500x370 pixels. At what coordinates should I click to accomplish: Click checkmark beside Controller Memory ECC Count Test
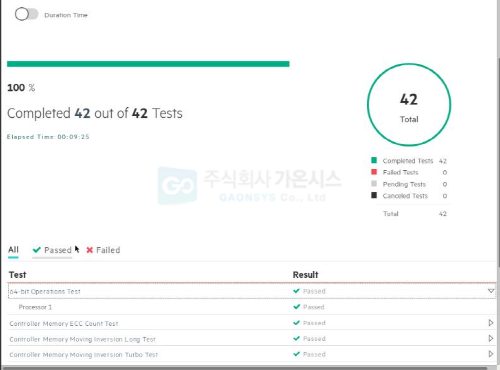[x=296, y=323]
